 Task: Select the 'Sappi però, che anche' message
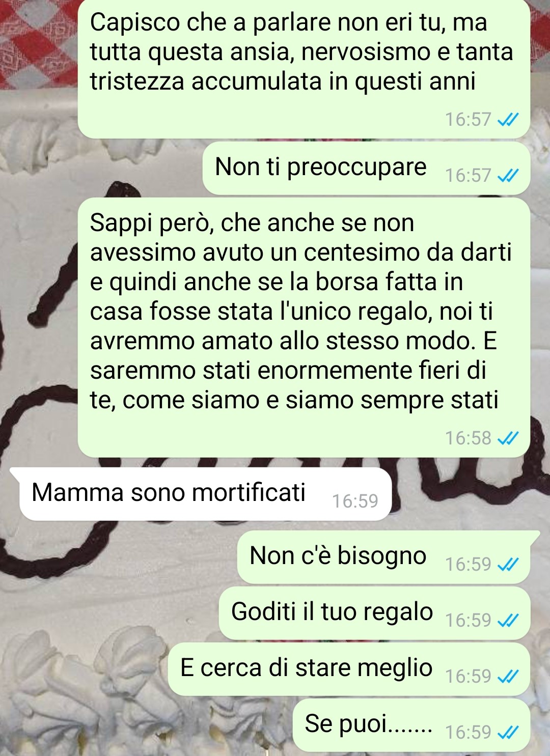304,327
